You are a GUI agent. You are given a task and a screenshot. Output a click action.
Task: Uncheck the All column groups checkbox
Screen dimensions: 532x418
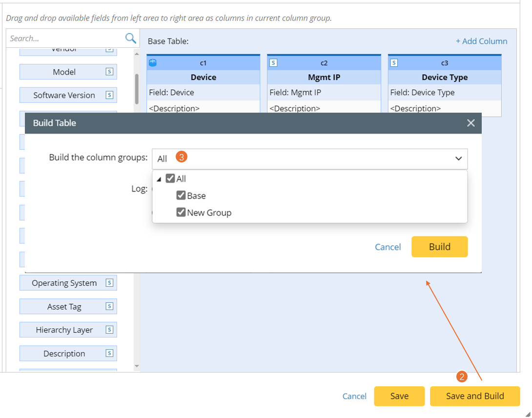170,179
